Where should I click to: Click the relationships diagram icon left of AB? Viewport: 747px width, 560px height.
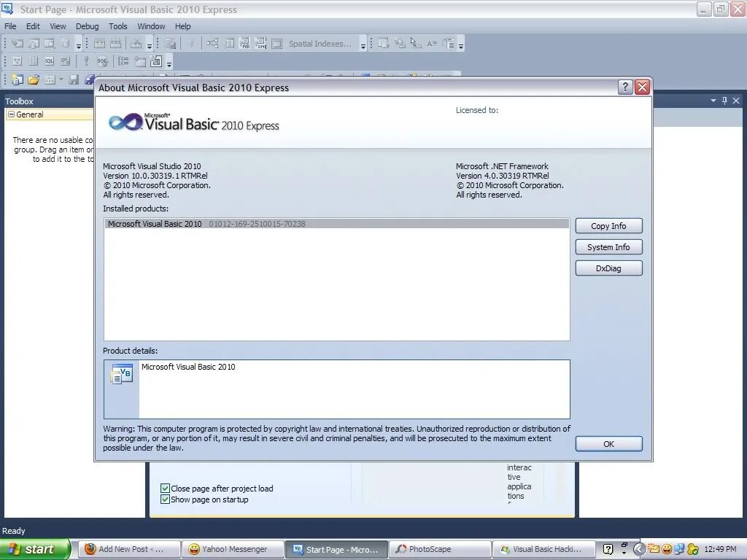coord(212,44)
